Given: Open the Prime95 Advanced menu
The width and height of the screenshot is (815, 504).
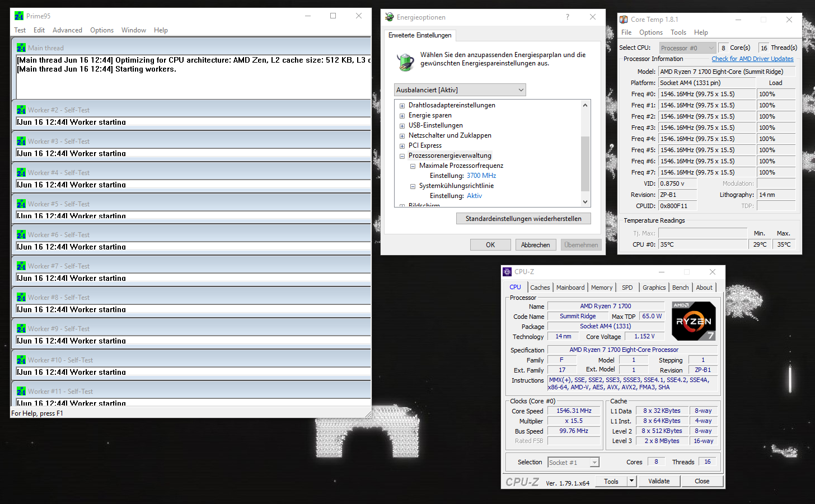Looking at the screenshot, I should click(67, 30).
